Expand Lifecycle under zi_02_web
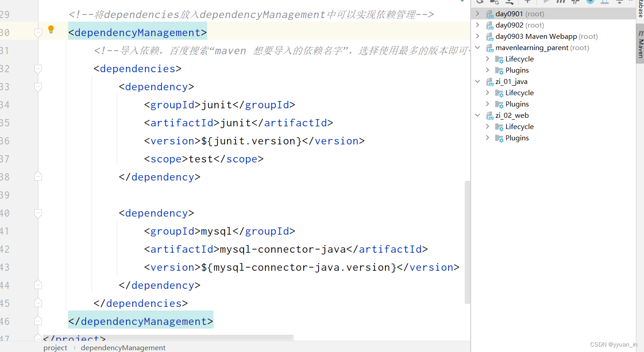 click(487, 127)
